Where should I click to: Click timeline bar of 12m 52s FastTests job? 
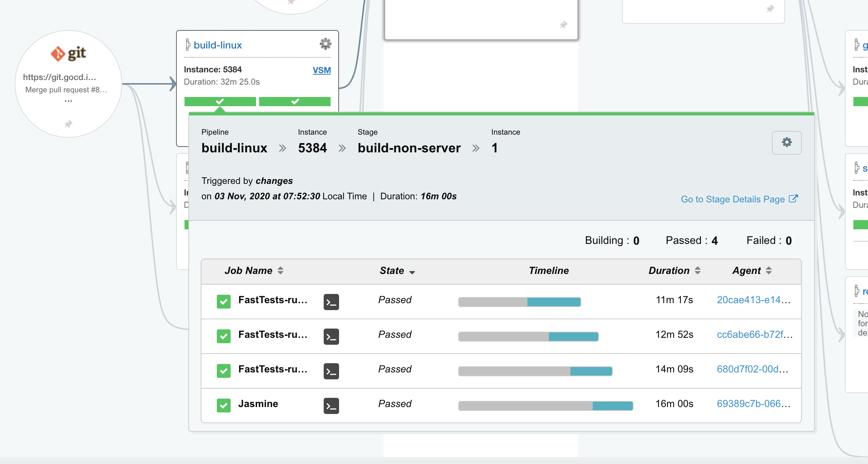coord(528,337)
